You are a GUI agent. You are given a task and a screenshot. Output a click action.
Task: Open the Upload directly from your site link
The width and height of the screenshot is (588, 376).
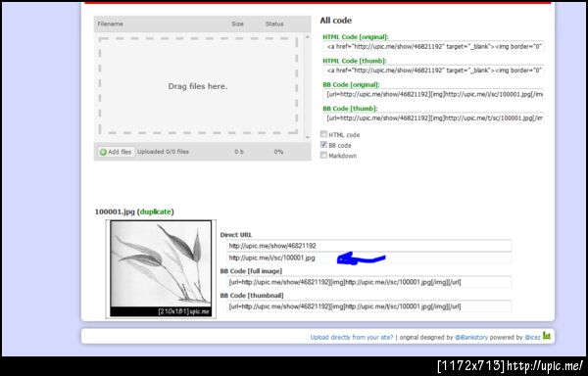pyautogui.click(x=352, y=338)
